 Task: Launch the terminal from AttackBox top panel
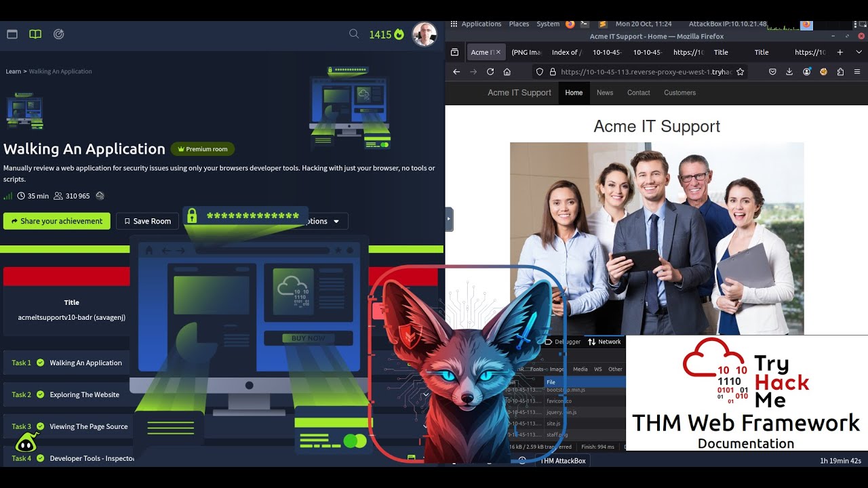[584, 24]
